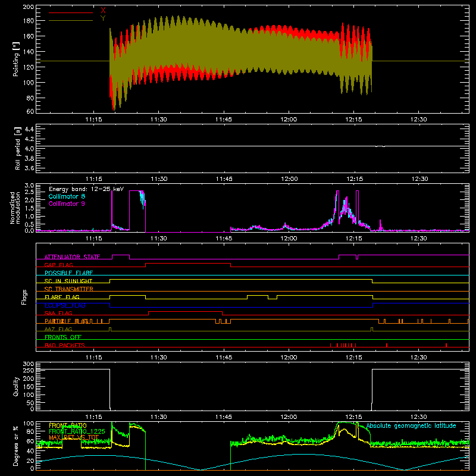Screen dimensions: 476x476
Task: Click the Pointing axis title
Action: click(x=16, y=59)
